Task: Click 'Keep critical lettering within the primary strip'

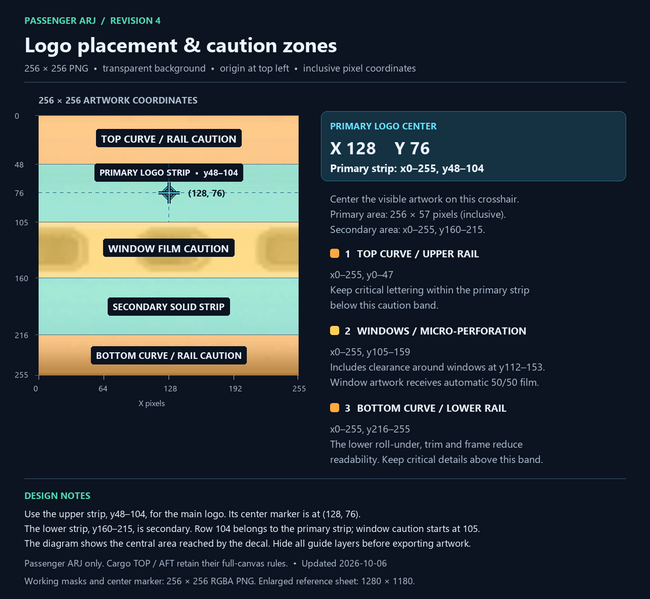Action: [x=429, y=290]
